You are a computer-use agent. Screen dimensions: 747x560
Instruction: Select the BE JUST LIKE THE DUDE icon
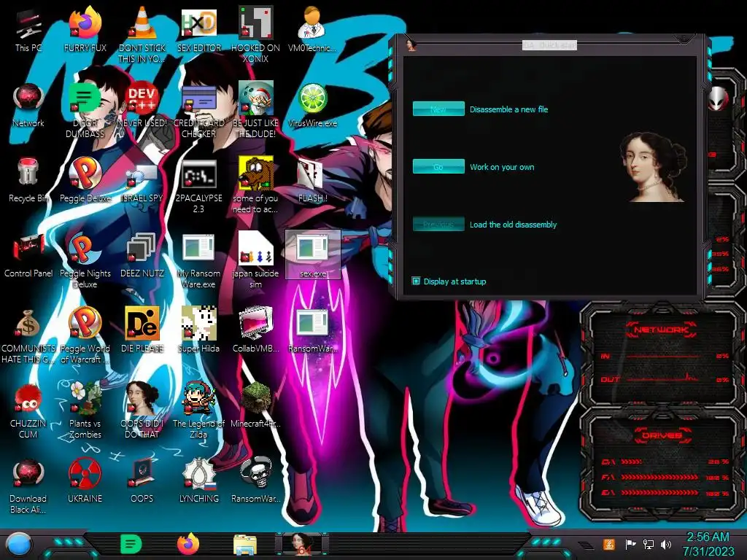pos(255,98)
